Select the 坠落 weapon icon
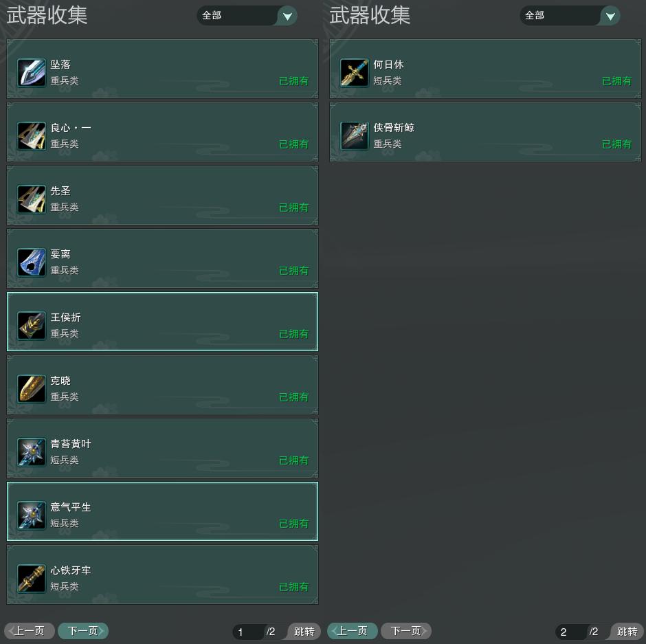Screen dimensions: 646x644 pyautogui.click(x=32, y=73)
